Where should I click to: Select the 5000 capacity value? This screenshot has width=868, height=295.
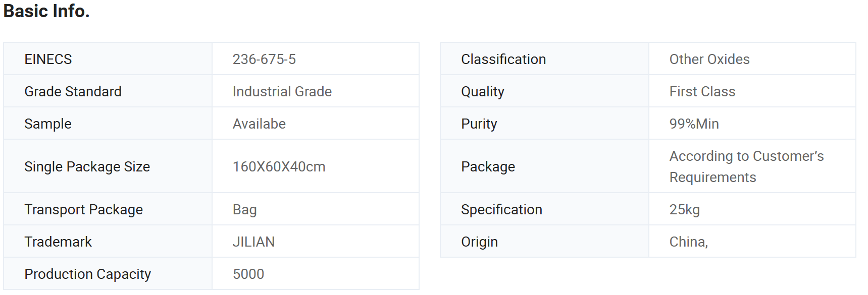coord(248,274)
